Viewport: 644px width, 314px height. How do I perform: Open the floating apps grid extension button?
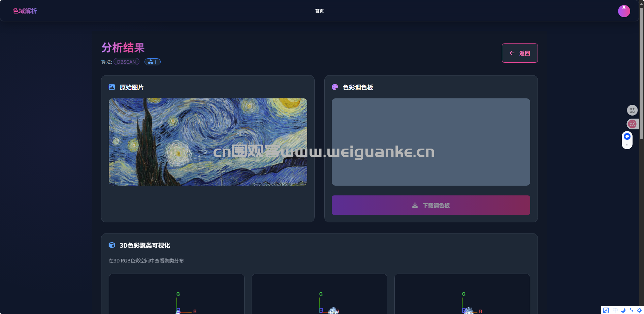click(x=632, y=110)
